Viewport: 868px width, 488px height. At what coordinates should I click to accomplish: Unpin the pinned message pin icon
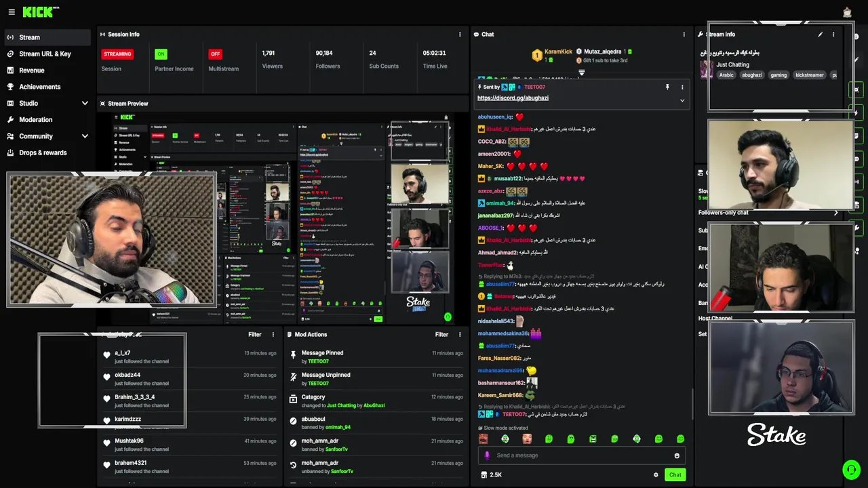click(x=667, y=87)
